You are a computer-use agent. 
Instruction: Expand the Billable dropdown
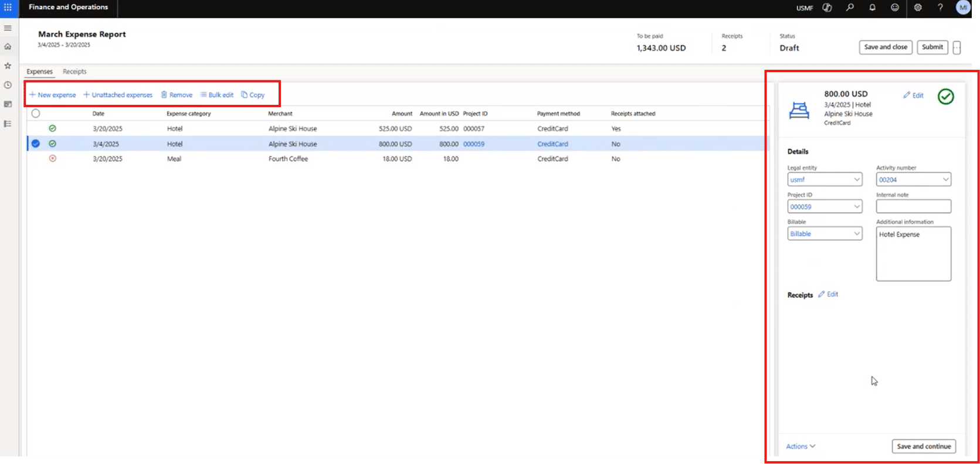tap(857, 234)
